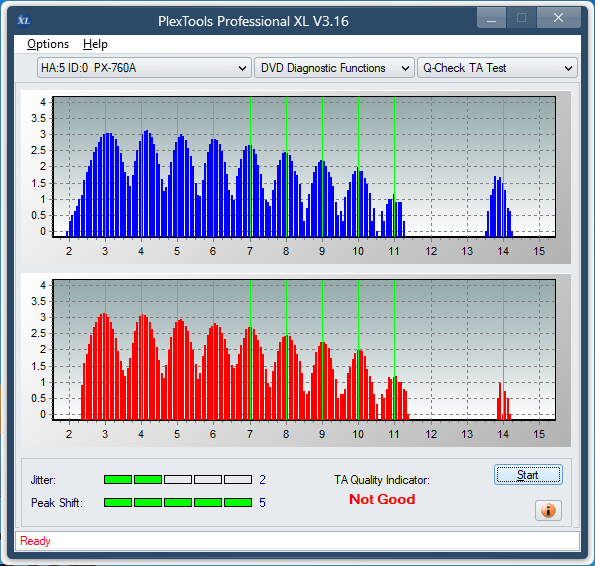Click the Not Good quality indicator text
The image size is (595, 566).
(x=382, y=499)
